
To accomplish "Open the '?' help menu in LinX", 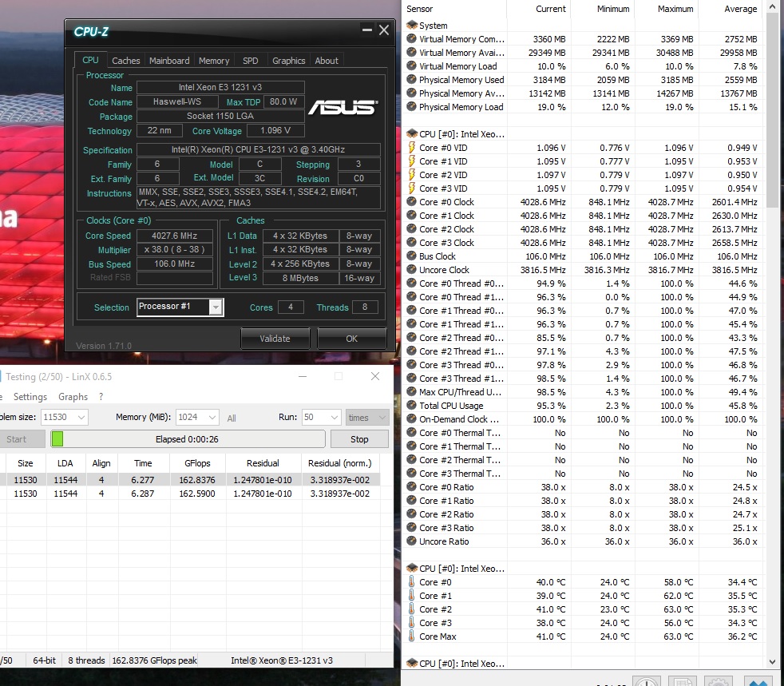I will click(x=101, y=396).
